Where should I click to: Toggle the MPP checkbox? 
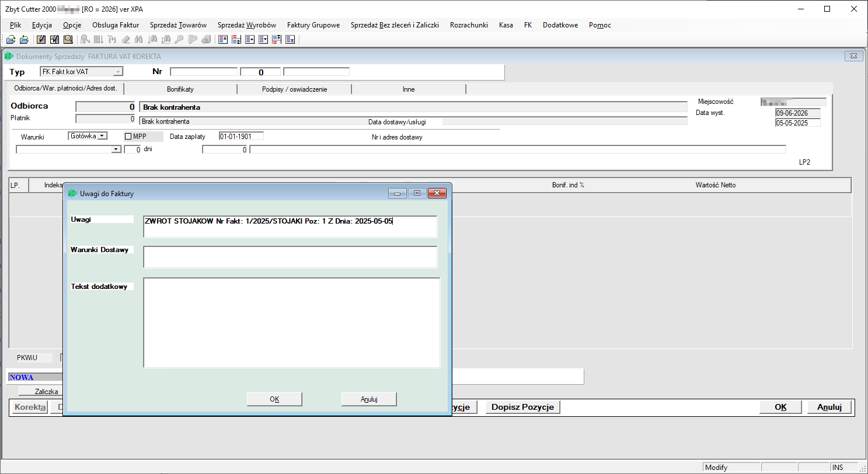[128, 136]
